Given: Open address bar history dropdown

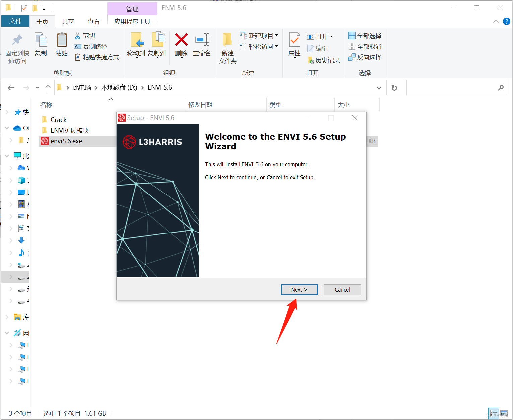Looking at the screenshot, I should [379, 88].
